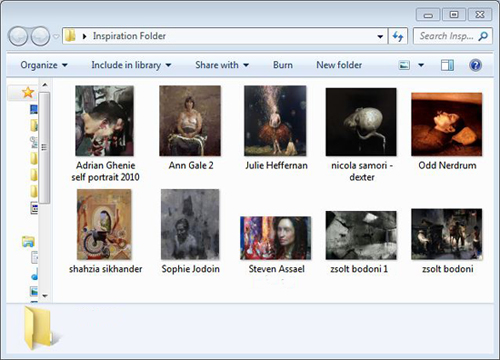
Task: Expand the breadcrumb arrow before Inspiration Folder
Action: point(84,36)
